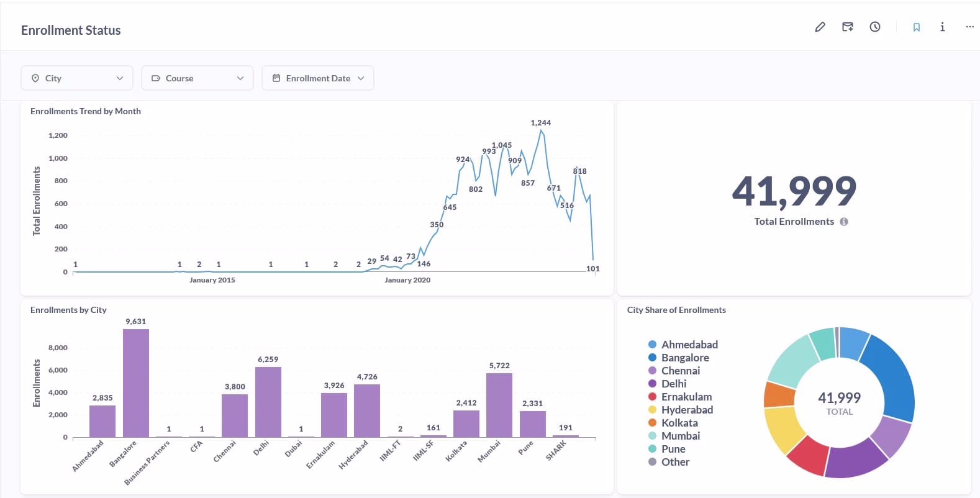Click the info icon beside Total Enrollments
980x498 pixels.
844,222
